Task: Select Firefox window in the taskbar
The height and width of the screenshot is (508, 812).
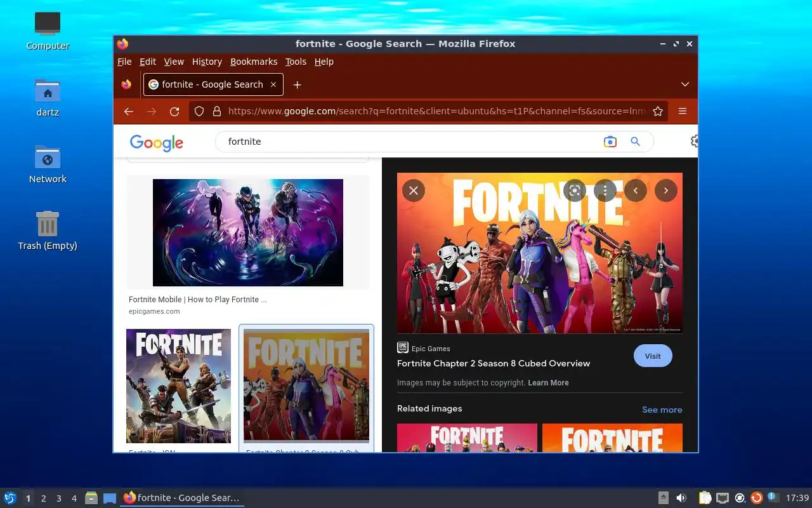Action: pos(182,498)
